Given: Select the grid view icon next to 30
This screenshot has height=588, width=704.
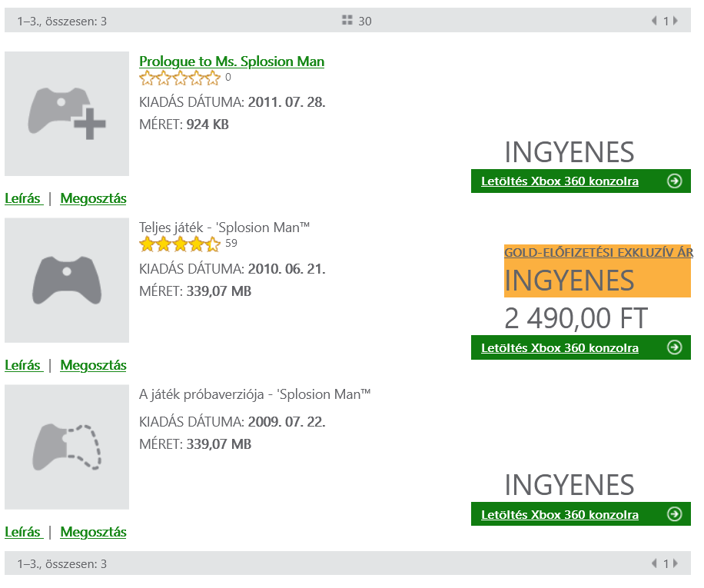Looking at the screenshot, I should (x=347, y=20).
